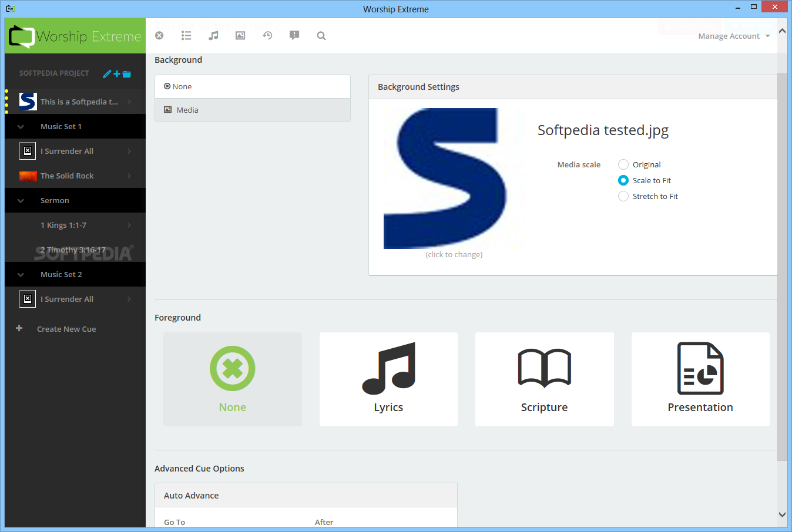Click Create New Cue
Image resolution: width=792 pixels, height=532 pixels.
coord(66,329)
